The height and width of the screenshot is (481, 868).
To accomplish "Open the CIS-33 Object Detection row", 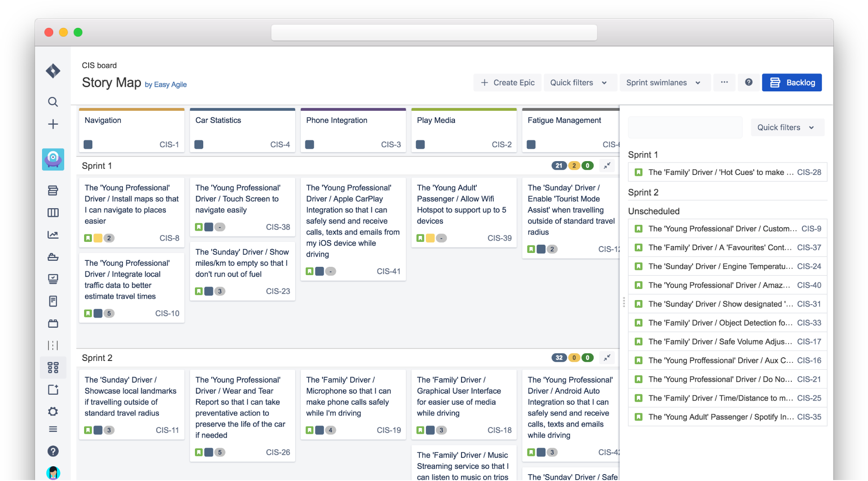I will (x=728, y=323).
